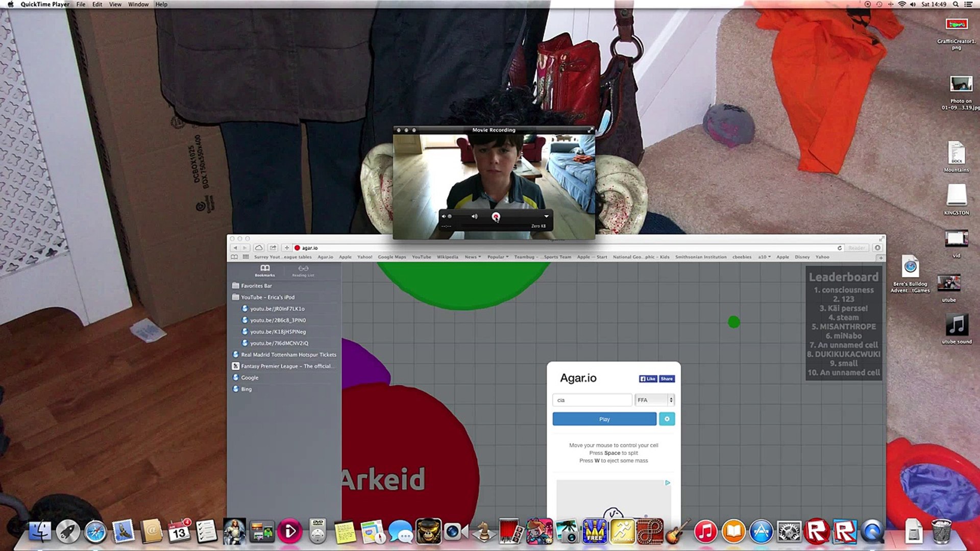Toggle the bookmarks sidebar book icon

pyautogui.click(x=234, y=257)
